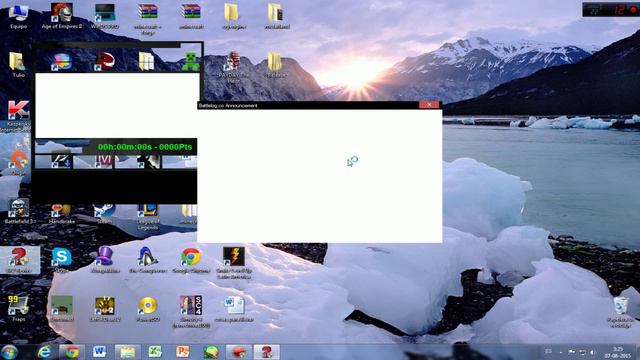Open the Skype desktop shortcut

pos(62,260)
